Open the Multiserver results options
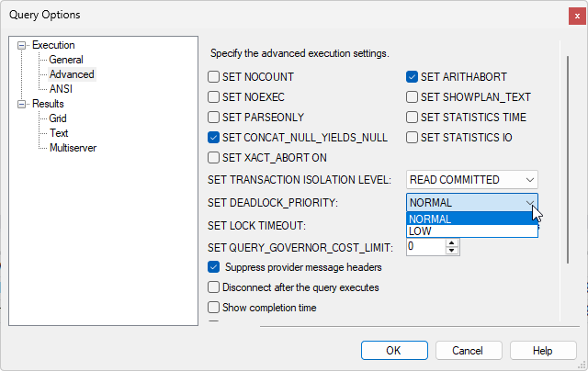Image resolution: width=588 pixels, height=371 pixels. (73, 148)
